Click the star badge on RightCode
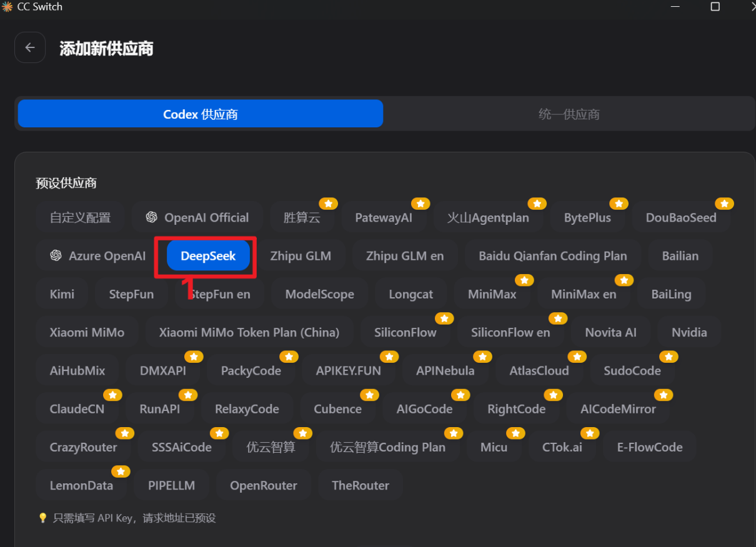 point(554,395)
